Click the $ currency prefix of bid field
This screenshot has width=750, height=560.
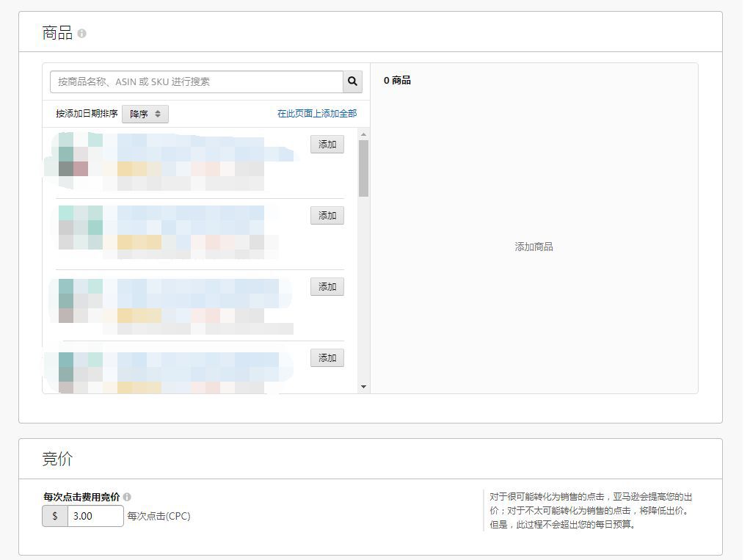tap(55, 516)
